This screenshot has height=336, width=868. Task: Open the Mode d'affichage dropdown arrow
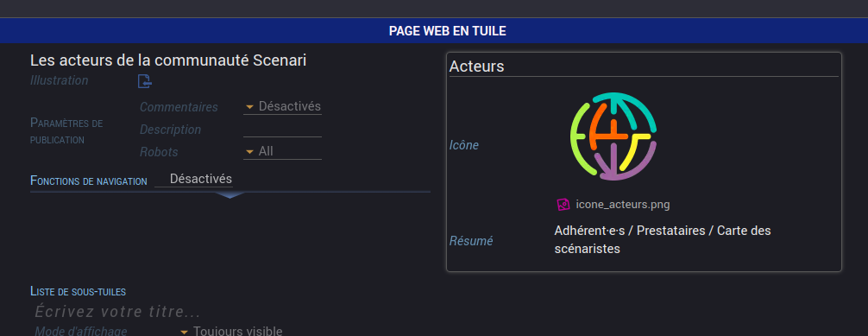[x=185, y=333]
